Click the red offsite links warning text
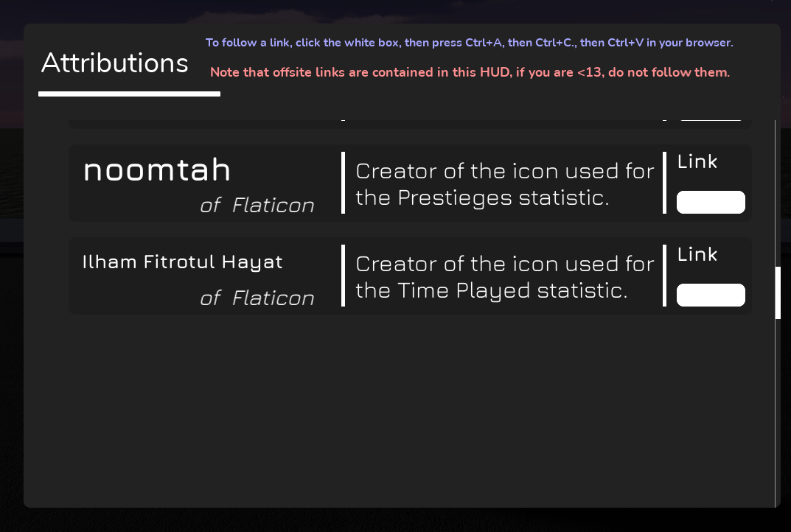 click(x=470, y=72)
